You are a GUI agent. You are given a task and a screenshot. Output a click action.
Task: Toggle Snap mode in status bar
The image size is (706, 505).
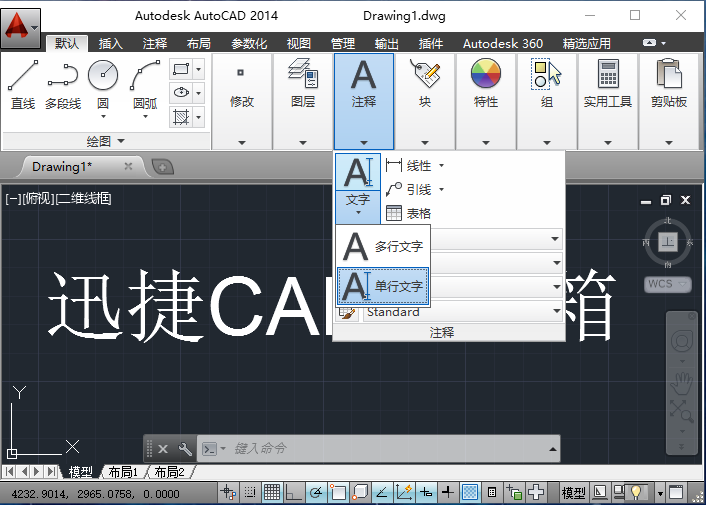click(x=250, y=492)
